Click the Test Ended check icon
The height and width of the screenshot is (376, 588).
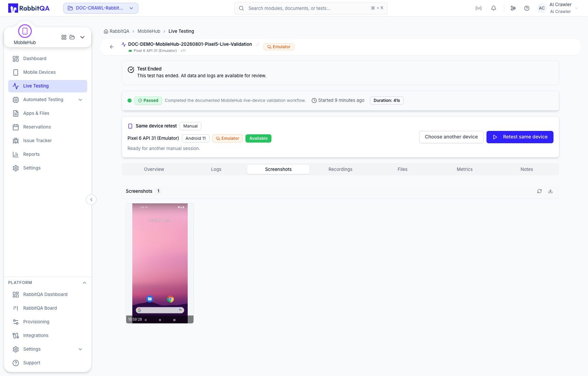tap(131, 70)
